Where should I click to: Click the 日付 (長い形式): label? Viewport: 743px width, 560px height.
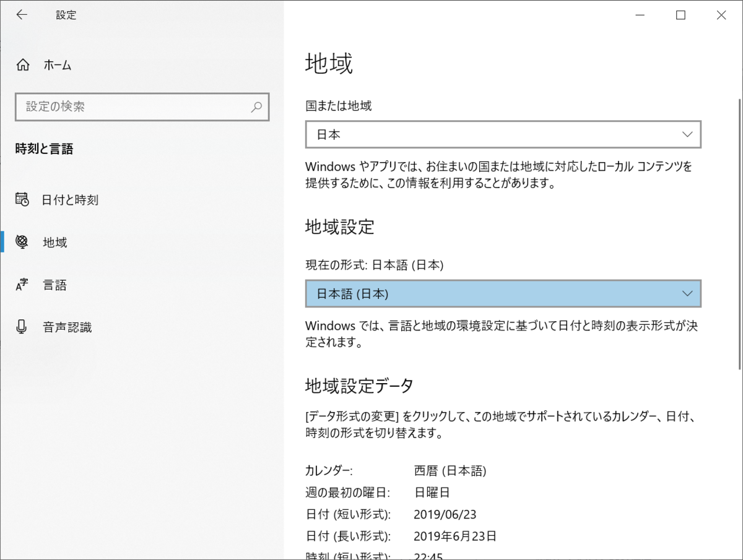click(349, 536)
